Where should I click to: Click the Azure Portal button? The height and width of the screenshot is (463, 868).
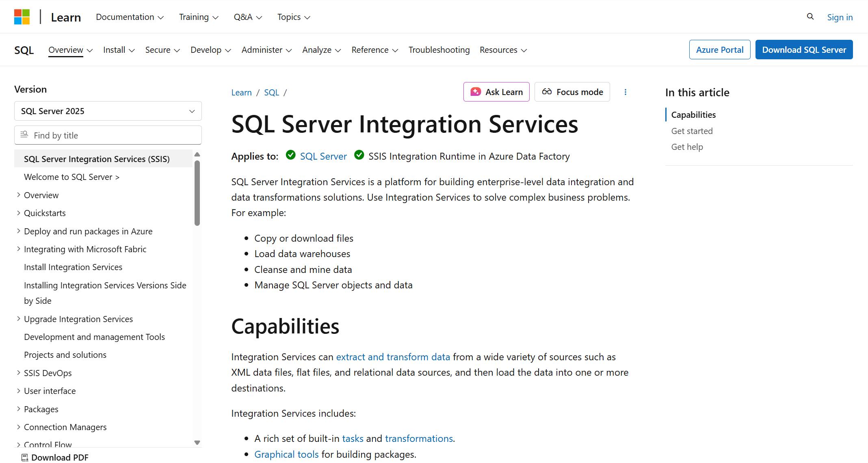(x=720, y=49)
